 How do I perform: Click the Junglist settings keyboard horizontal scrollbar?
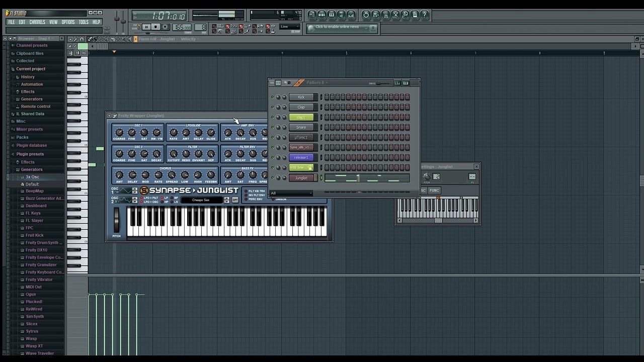(438, 220)
